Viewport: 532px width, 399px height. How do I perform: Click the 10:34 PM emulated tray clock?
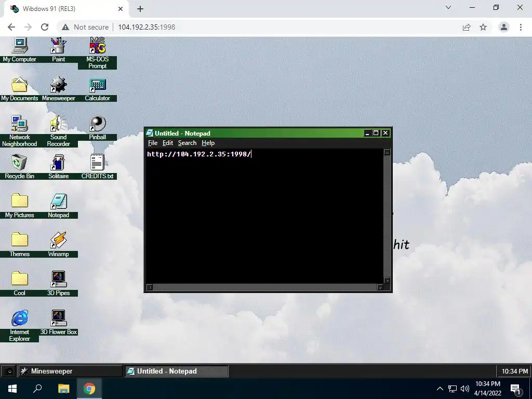pyautogui.click(x=514, y=371)
